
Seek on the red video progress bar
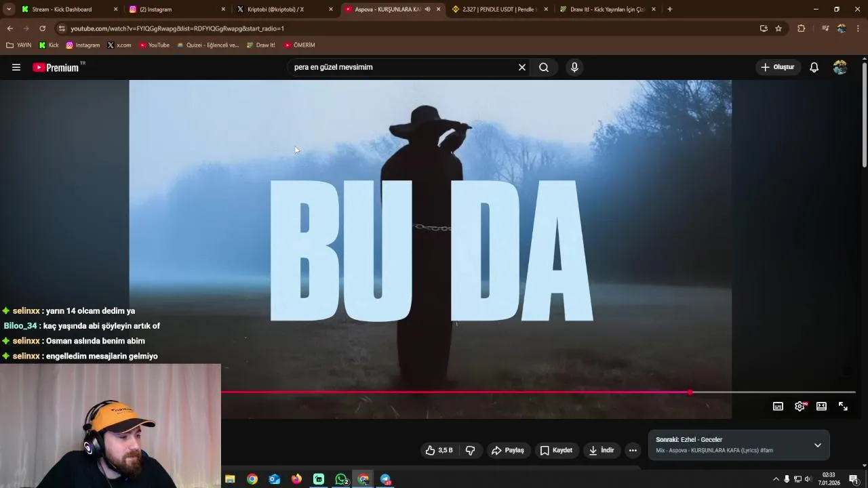point(538,392)
